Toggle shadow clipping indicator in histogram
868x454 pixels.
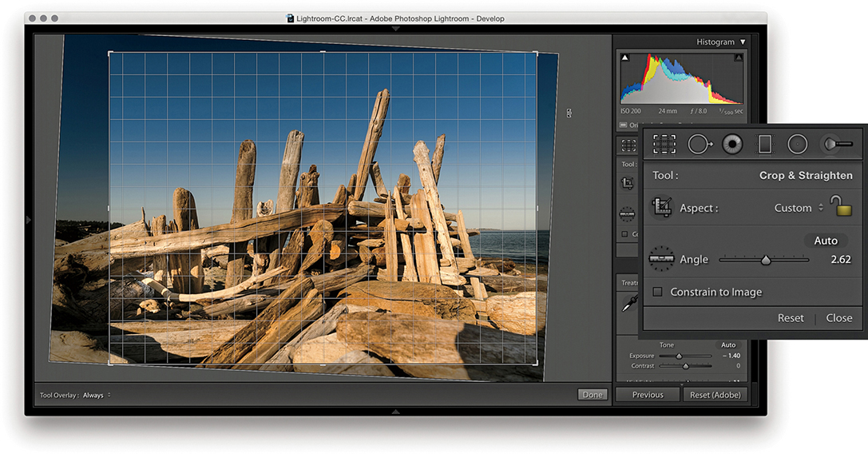pos(625,58)
